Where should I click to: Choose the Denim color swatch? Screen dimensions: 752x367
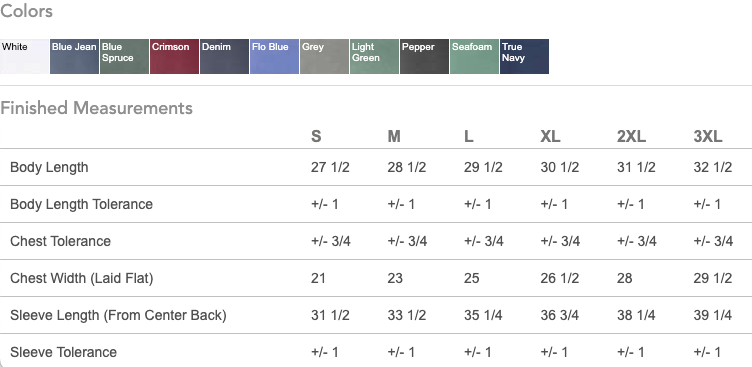pyautogui.click(x=224, y=57)
